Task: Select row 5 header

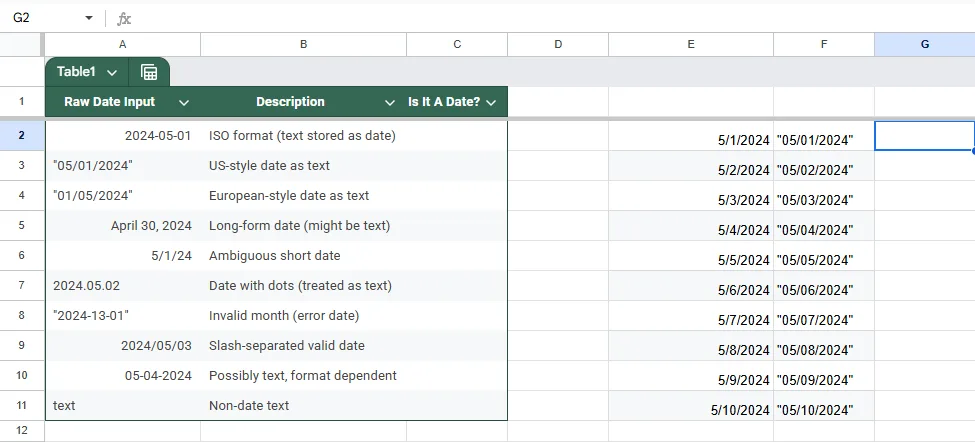Action: click(22, 225)
